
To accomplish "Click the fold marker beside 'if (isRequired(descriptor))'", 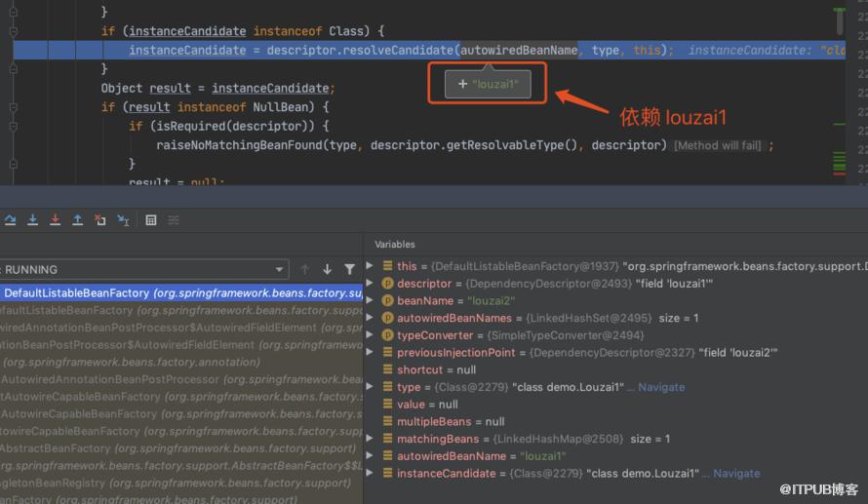I will (14, 126).
